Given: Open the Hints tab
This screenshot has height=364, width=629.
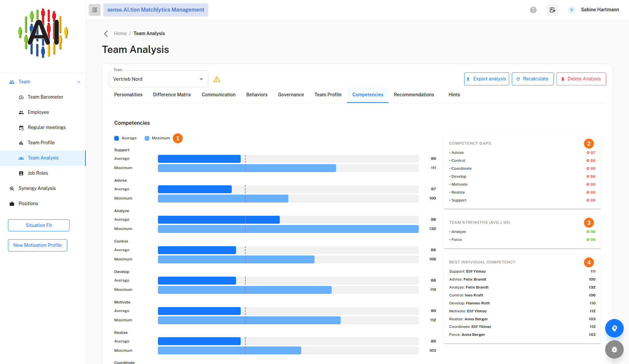Looking at the screenshot, I should [x=454, y=95].
